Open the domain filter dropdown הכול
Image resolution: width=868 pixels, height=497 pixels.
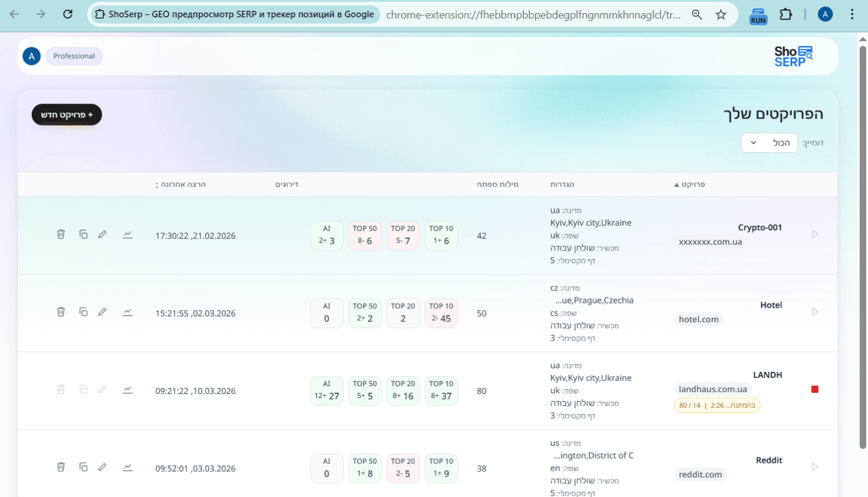769,143
